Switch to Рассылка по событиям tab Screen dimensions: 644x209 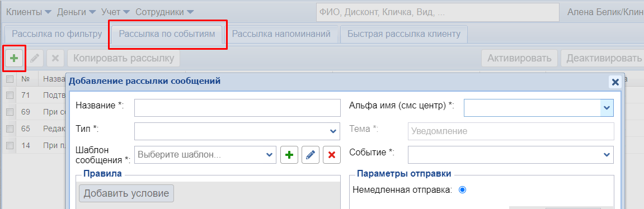(167, 34)
